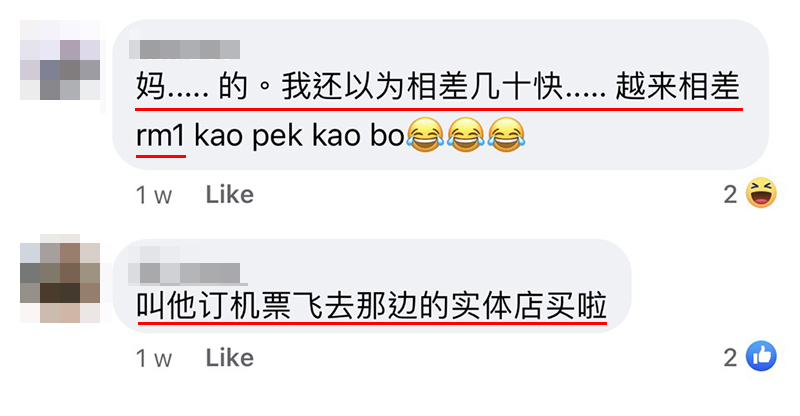Click the first laughing-tears emoji after "bo"
Screen dimensions: 800x416
coord(425,134)
